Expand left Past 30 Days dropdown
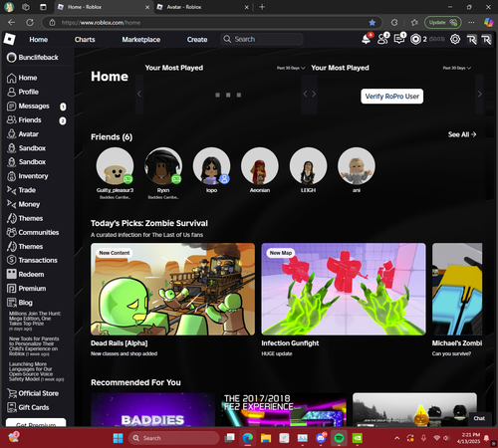Image resolution: width=498 pixels, height=448 pixels. pos(291,68)
